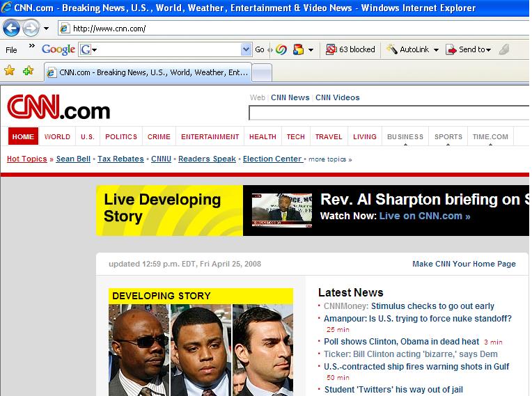Open the Send to dropdown
This screenshot has height=396, width=532.
[x=488, y=49]
